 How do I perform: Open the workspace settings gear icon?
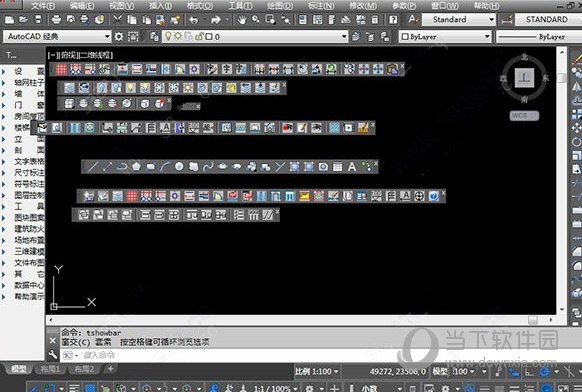point(119,36)
